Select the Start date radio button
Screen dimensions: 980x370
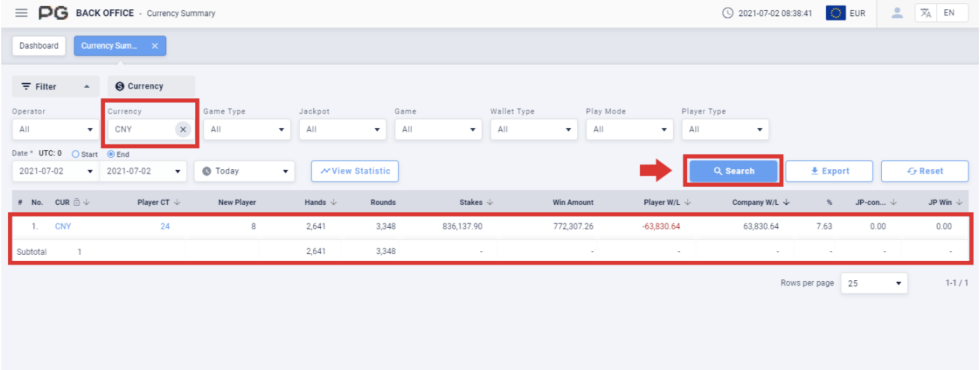click(x=76, y=154)
